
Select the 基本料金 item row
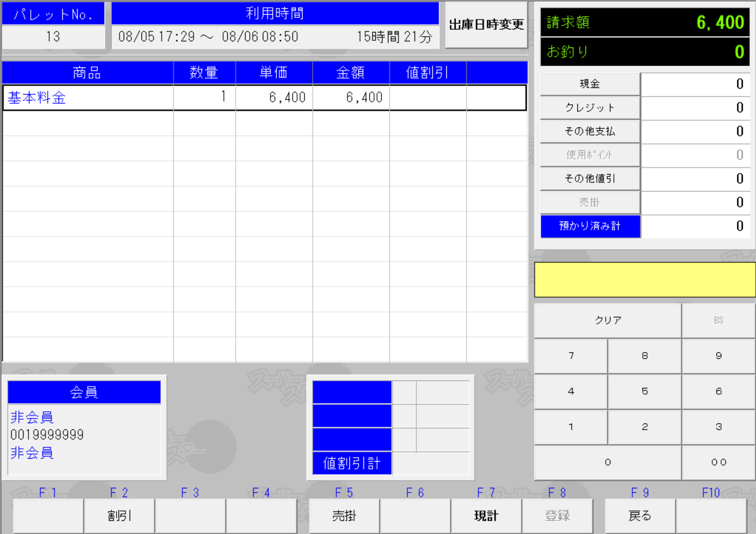(x=265, y=98)
